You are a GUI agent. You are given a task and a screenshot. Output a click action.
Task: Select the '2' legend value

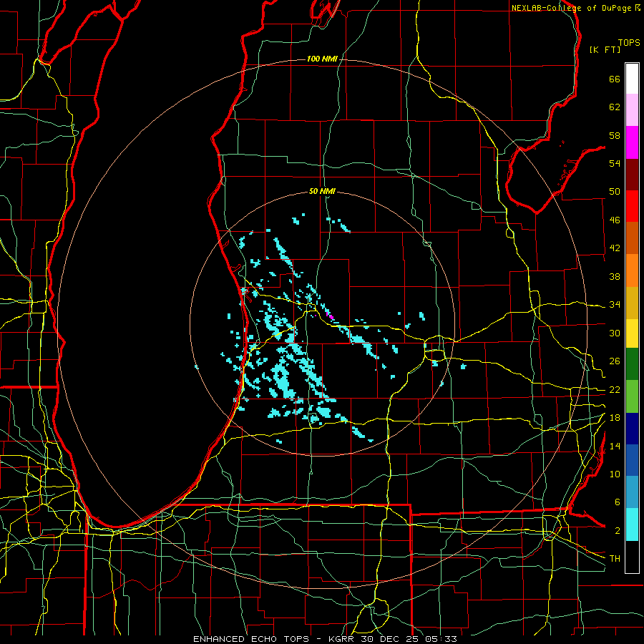click(x=618, y=531)
